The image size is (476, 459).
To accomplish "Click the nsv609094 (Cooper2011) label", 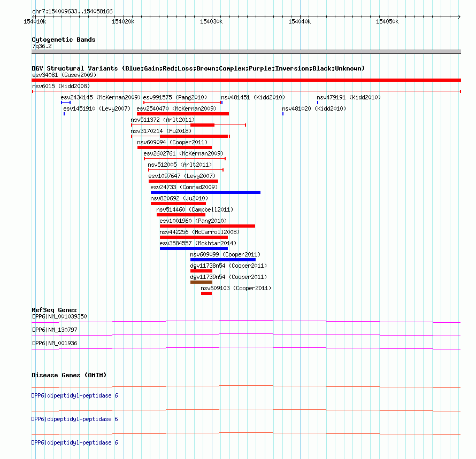I will click(x=172, y=142).
